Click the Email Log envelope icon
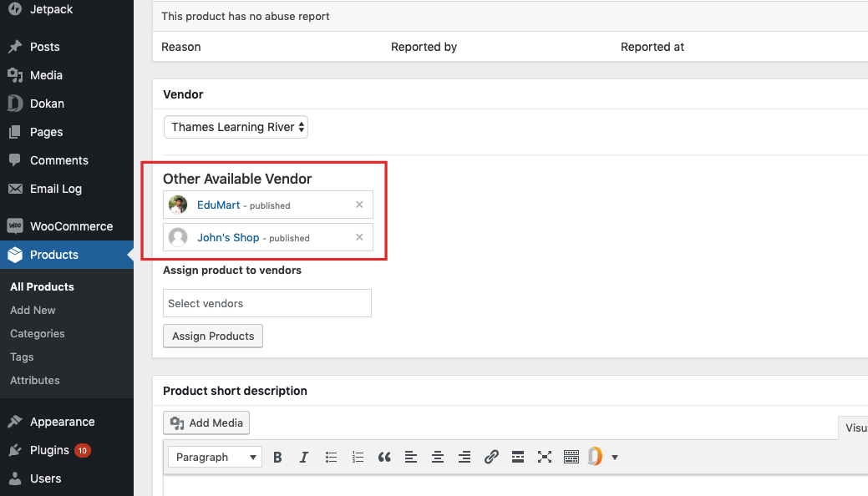This screenshot has height=496, width=868. click(15, 189)
